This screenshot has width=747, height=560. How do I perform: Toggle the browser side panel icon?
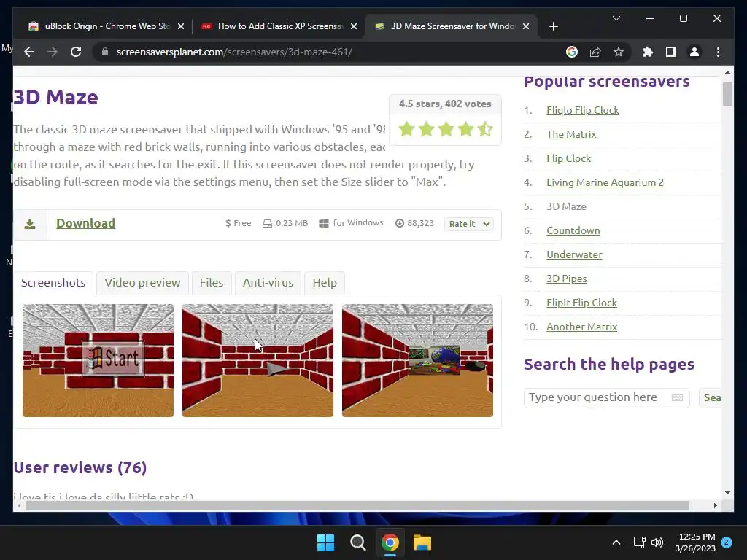tap(671, 52)
